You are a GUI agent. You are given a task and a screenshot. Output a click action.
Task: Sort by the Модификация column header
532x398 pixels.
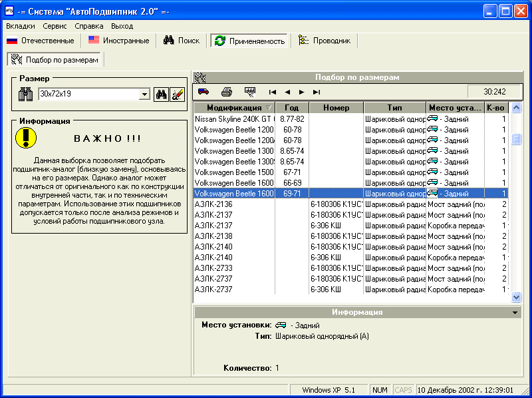click(233, 108)
